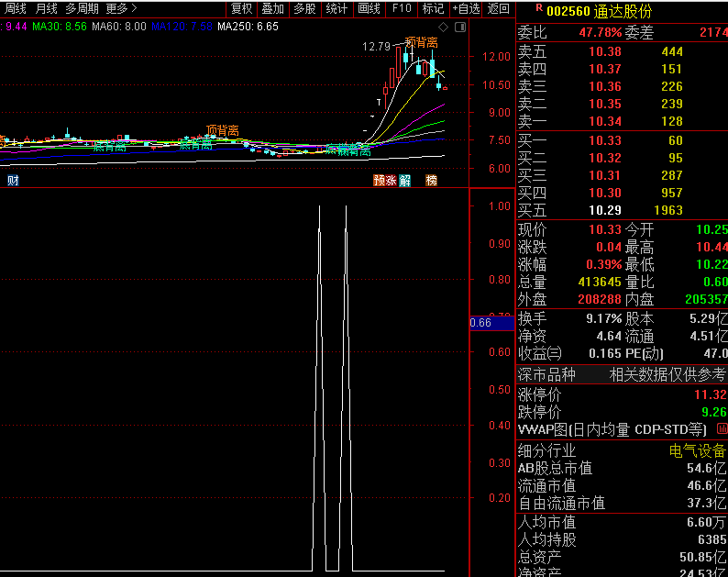
Task: Click the orange 顶背离 label near 12.79
Action: [422, 42]
